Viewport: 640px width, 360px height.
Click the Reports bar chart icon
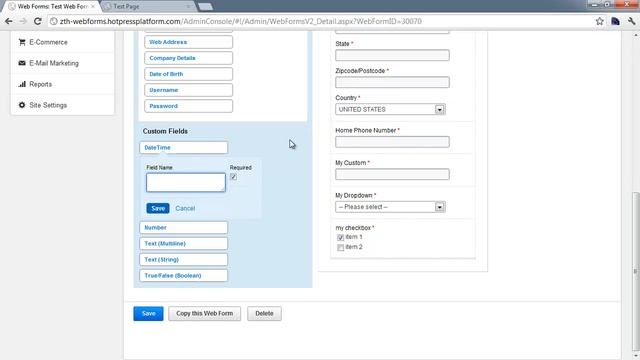tap(22, 84)
